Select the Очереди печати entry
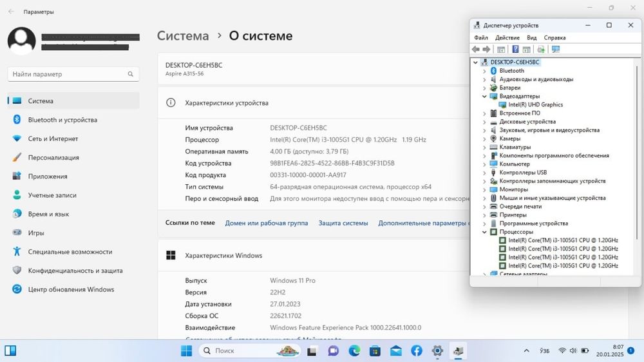This screenshot has height=362, width=644. [x=520, y=206]
